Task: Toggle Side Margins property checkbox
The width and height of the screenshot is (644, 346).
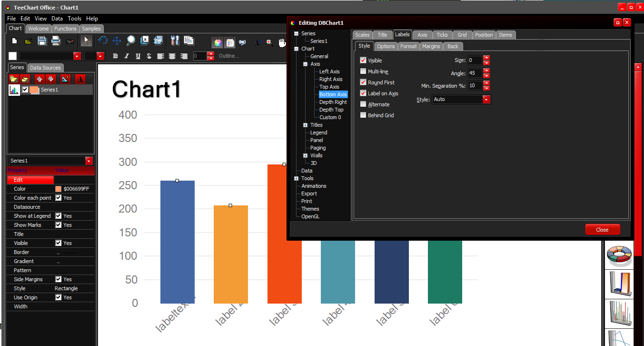Action: point(58,279)
